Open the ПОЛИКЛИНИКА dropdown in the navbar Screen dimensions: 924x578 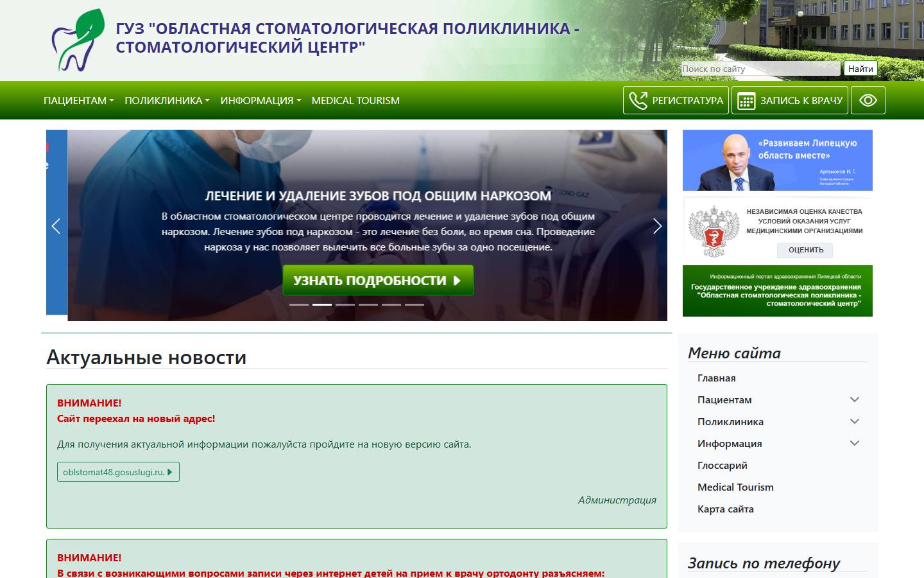coord(167,100)
